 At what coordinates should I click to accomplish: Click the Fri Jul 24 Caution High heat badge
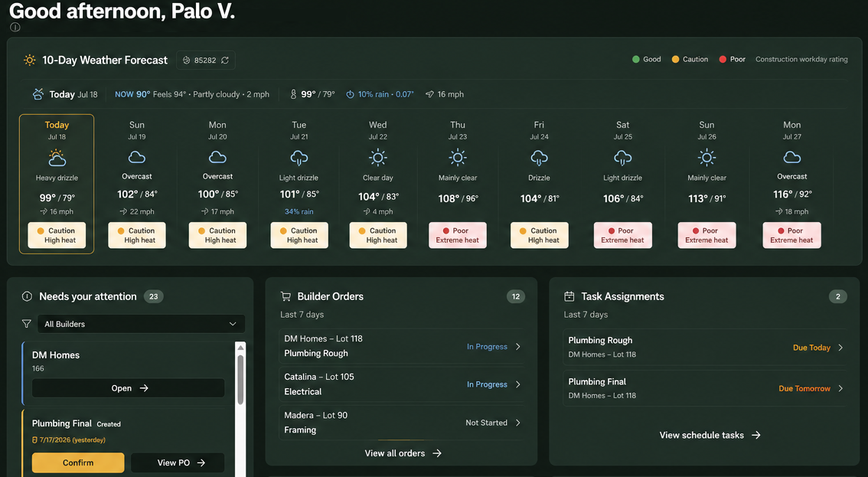[x=539, y=236]
